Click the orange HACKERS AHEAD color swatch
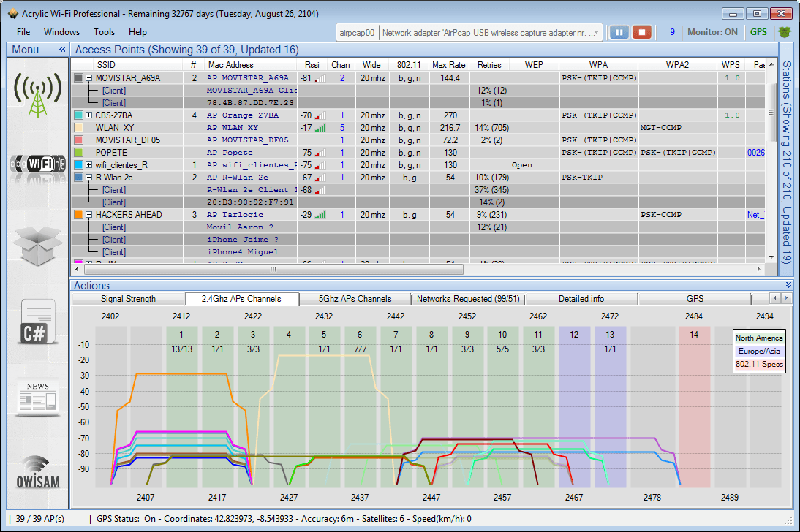The height and width of the screenshot is (532, 800). pos(78,215)
